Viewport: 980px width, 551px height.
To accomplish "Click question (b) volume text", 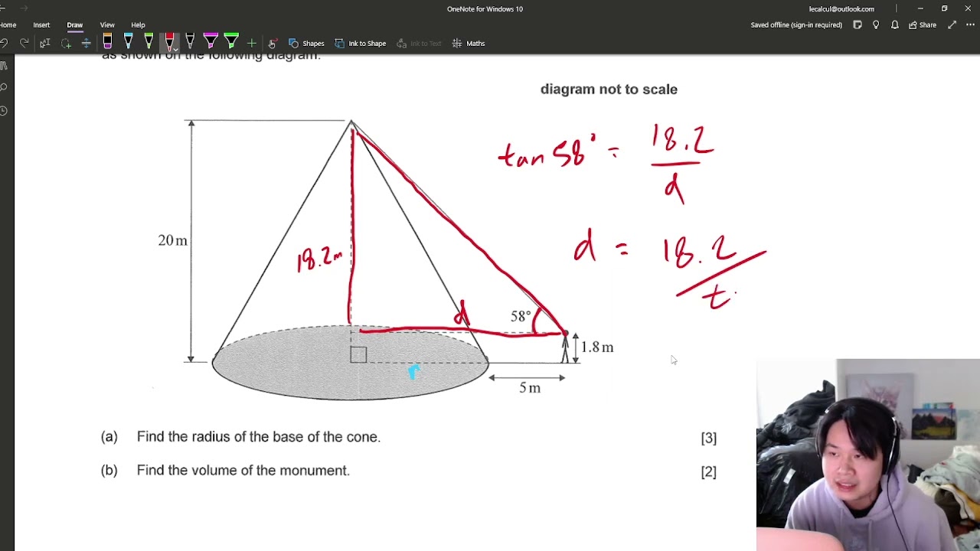I will tap(243, 471).
